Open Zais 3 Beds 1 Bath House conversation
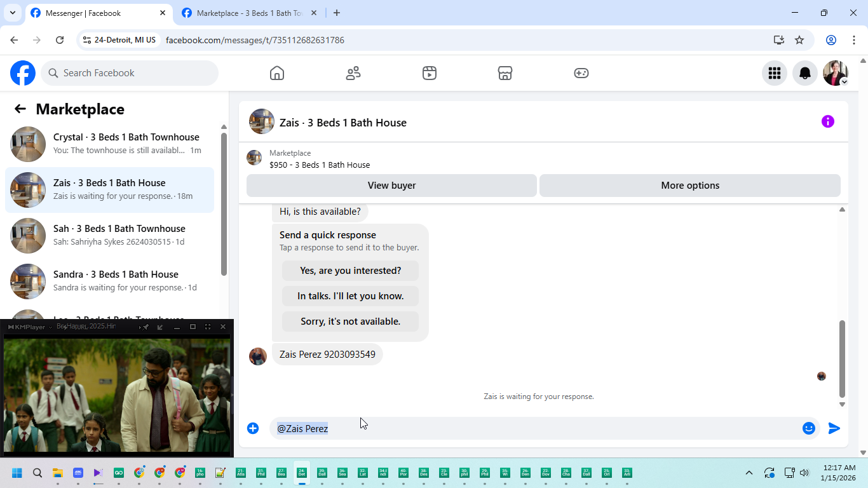868x488 pixels. (109, 190)
